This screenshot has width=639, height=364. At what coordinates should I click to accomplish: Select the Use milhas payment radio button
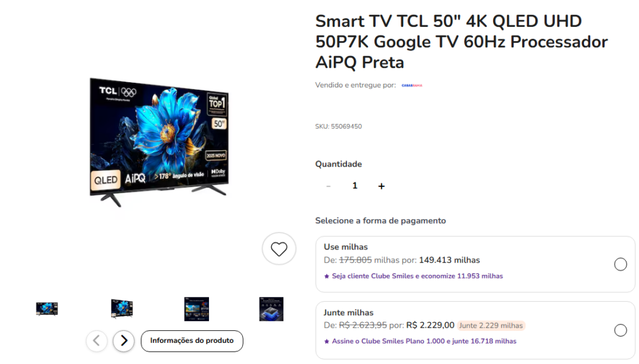click(x=620, y=264)
